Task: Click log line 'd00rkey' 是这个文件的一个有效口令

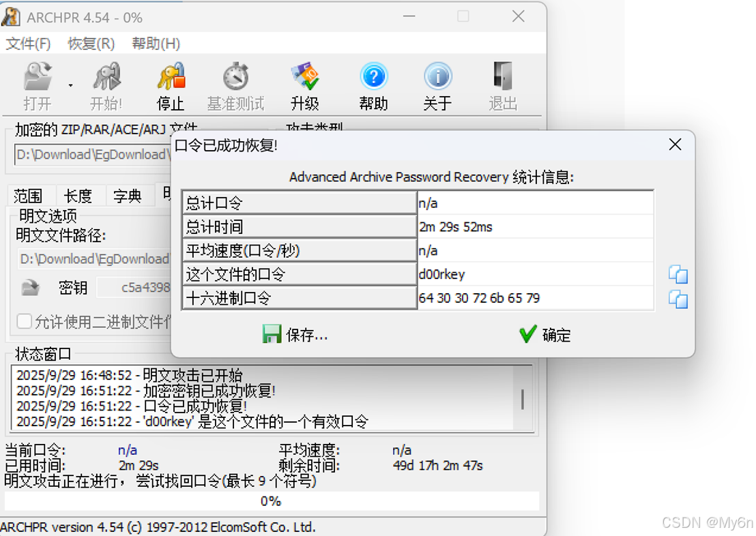Action: click(x=192, y=421)
